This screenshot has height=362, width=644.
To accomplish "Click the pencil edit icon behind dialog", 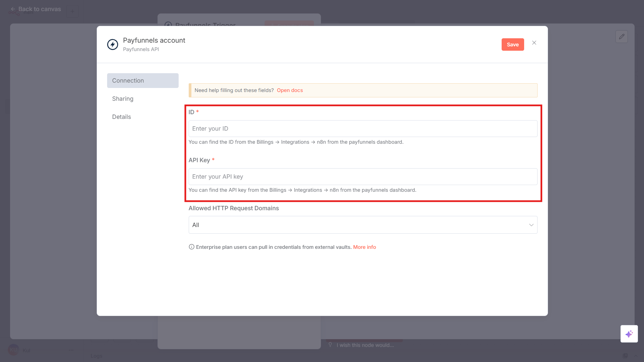I will [622, 37].
